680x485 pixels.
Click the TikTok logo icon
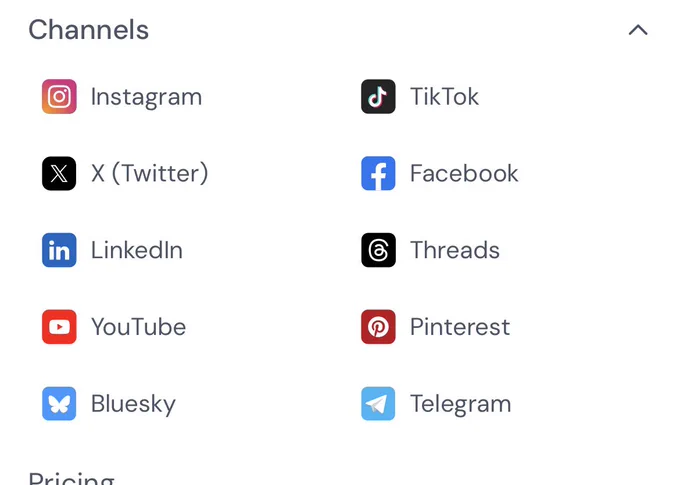(x=378, y=96)
